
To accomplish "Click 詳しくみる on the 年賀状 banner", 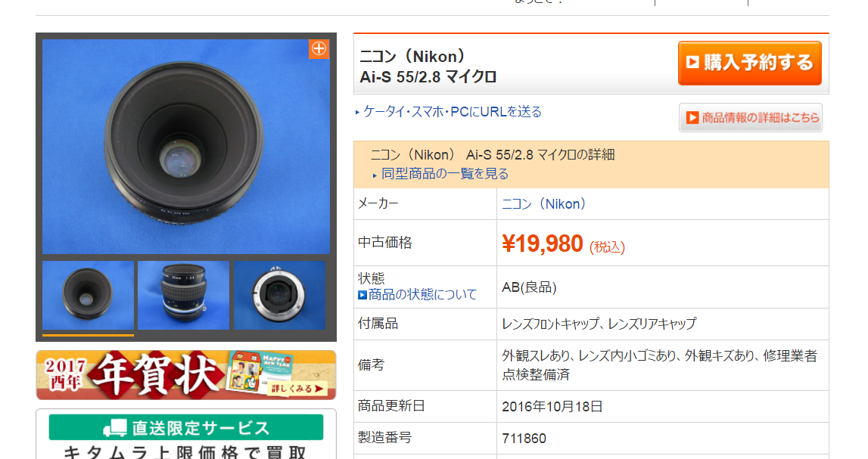I will (x=298, y=389).
